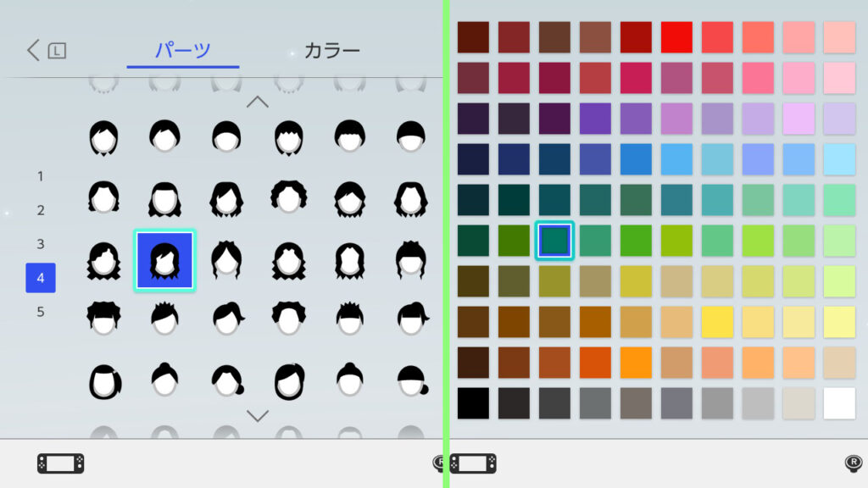Pick the bob with straight bangs and hair clip
Screen dimensions: 868x488
(x=104, y=382)
